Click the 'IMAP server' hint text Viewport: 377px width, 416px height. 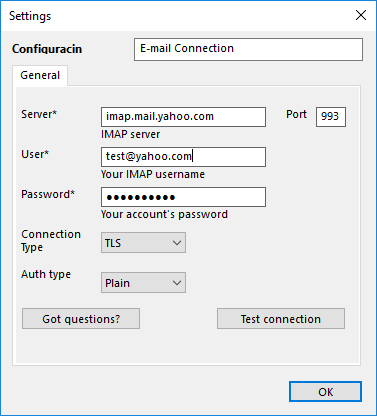[x=131, y=134]
